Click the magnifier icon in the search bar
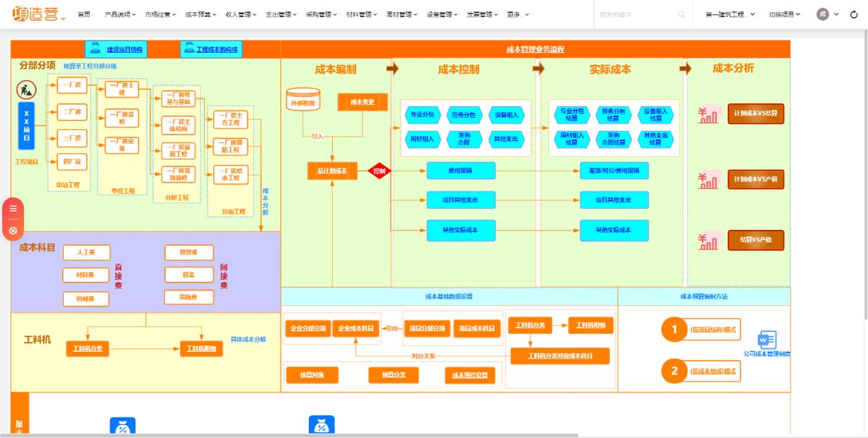 pyautogui.click(x=681, y=13)
